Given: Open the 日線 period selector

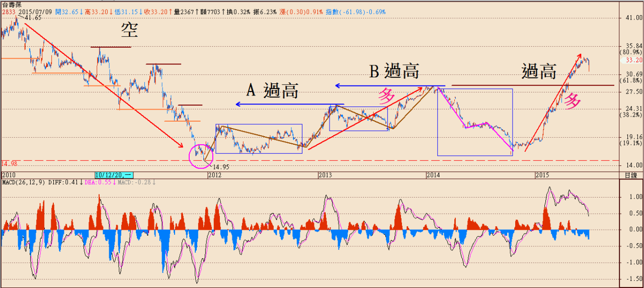Looking at the screenshot, I should pyautogui.click(x=631, y=175).
